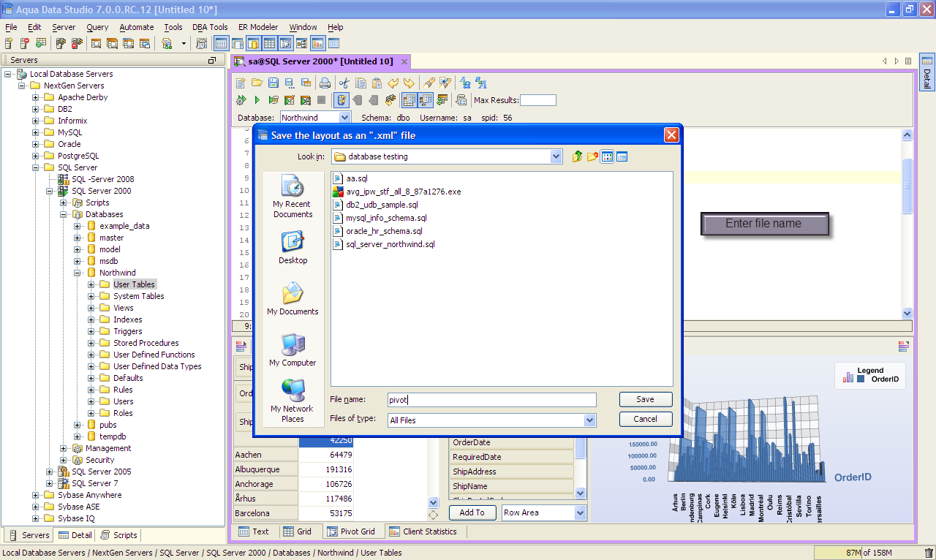Select the Stored Procedures tree item

(x=146, y=343)
